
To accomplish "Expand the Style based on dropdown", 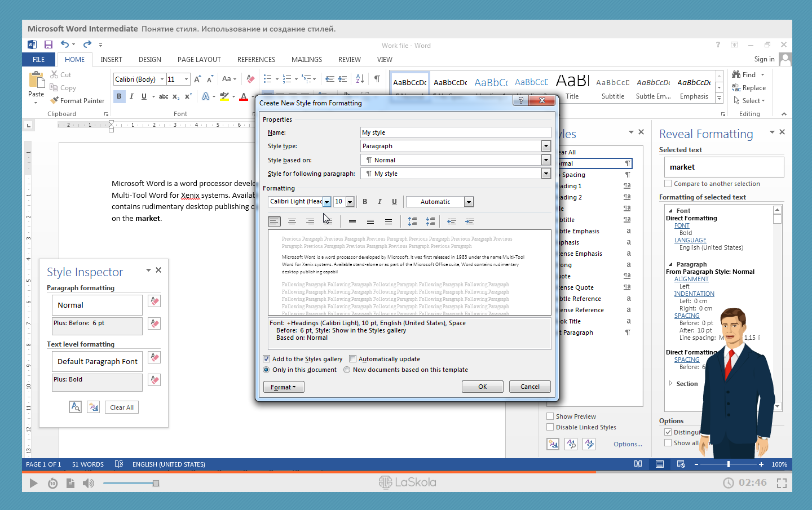I will (x=545, y=160).
